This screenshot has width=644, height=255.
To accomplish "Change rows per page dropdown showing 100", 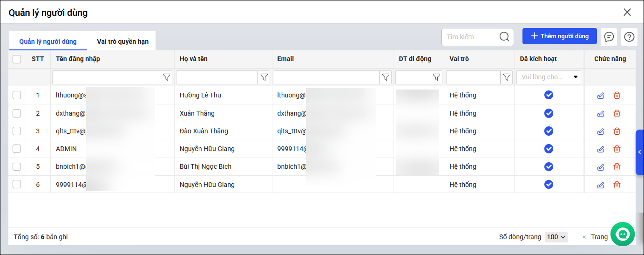I will 556,237.
